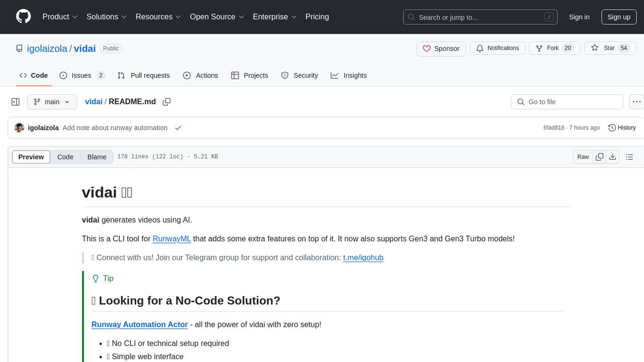The image size is (644, 362).
Task: Open igolaizola's avatar in commit bar
Action: pyautogui.click(x=19, y=128)
